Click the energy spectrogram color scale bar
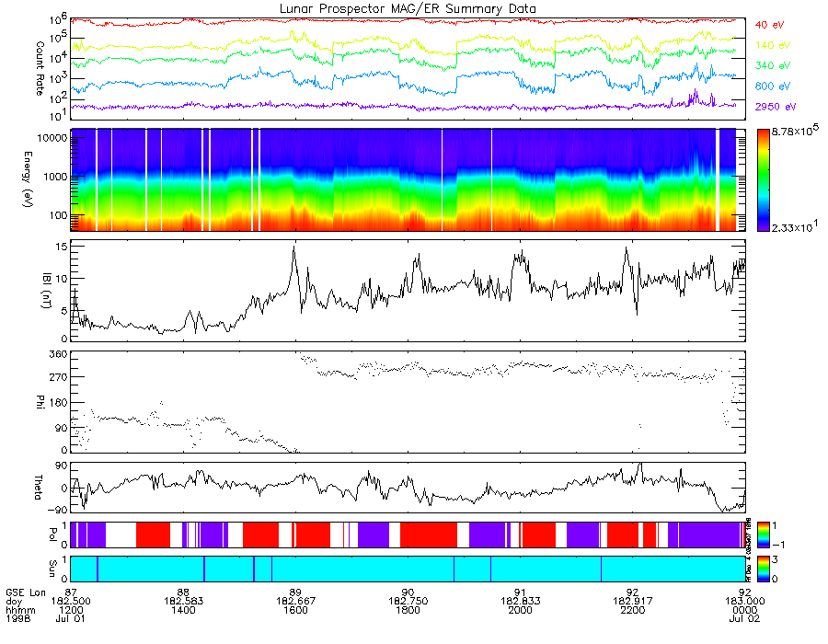Viewport: 828px width, 644px height. click(x=763, y=180)
